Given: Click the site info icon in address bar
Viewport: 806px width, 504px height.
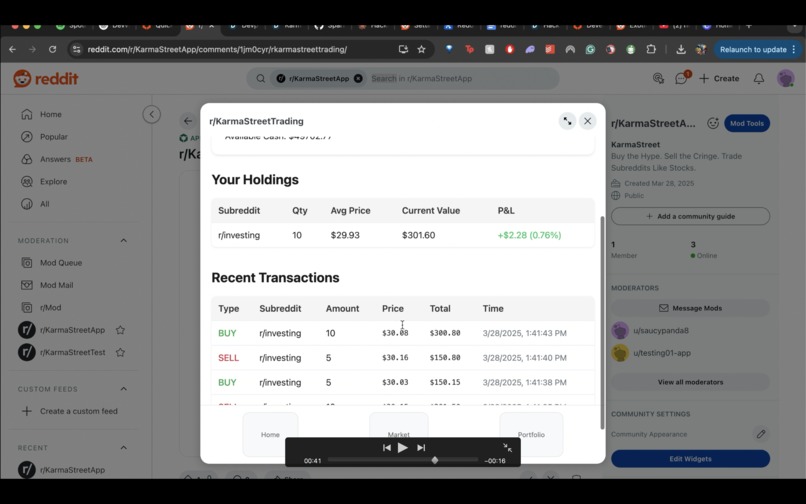Looking at the screenshot, I should pyautogui.click(x=77, y=49).
